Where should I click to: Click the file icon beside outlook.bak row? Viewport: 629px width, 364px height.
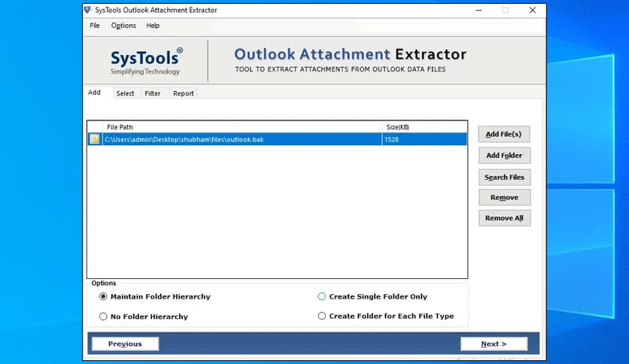pos(95,139)
